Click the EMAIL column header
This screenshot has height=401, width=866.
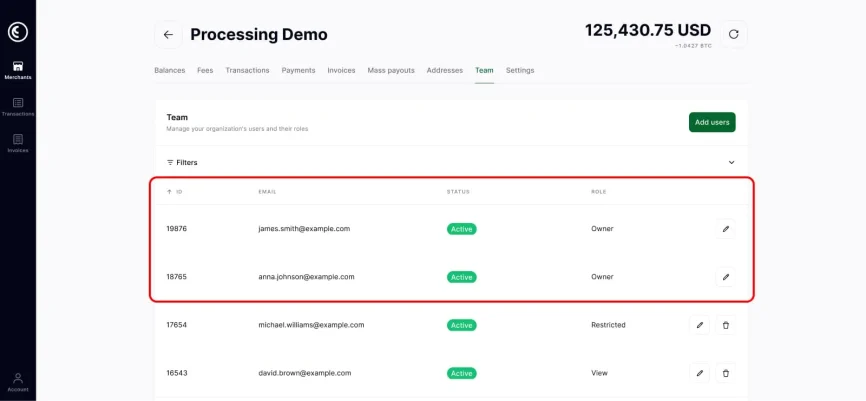point(267,192)
